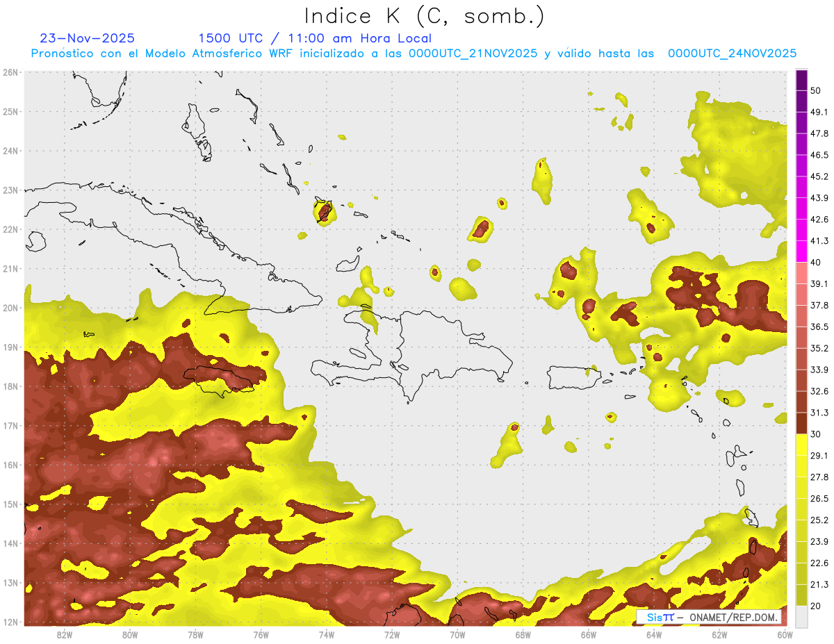Click the "26N" latitude label

10,72
